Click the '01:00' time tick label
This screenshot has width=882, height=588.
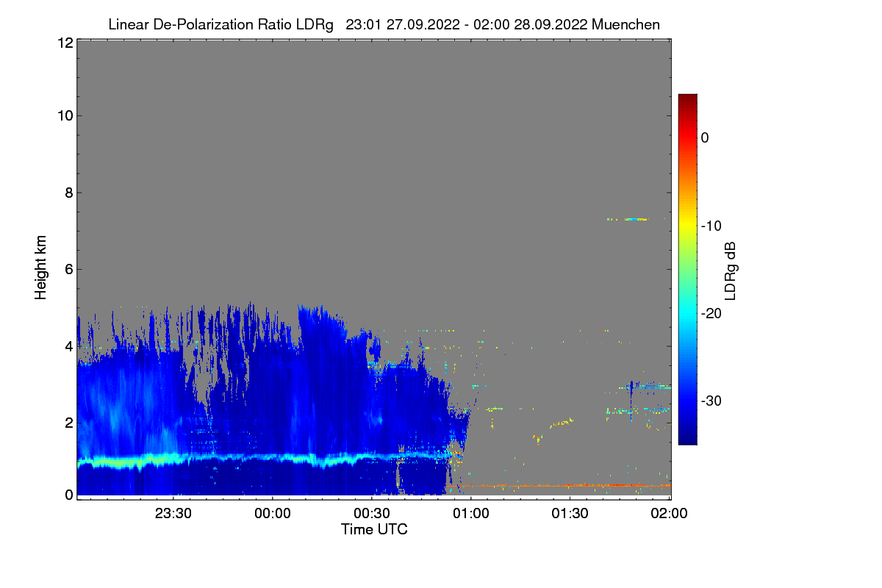coord(471,514)
